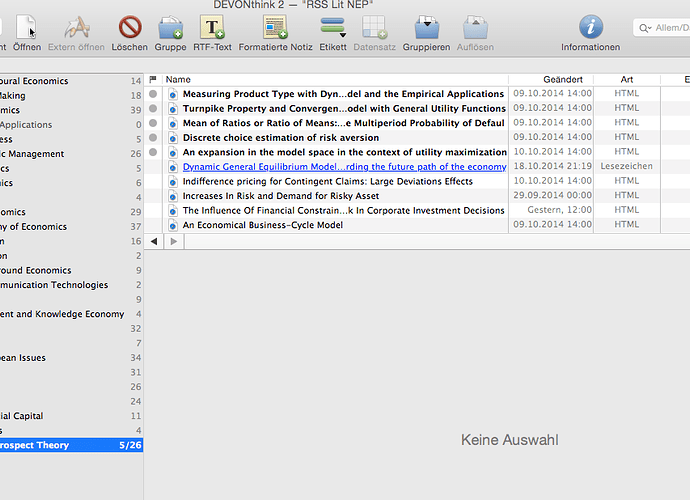This screenshot has height=500, width=690.
Task: Create a new Gruppe folder
Action: click(171, 27)
